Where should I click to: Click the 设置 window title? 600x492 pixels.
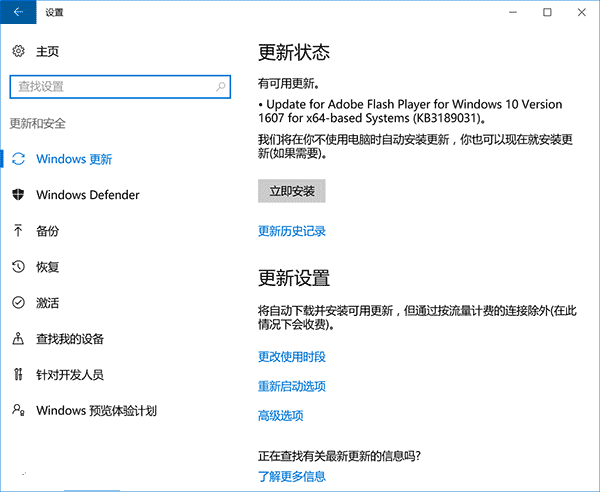(x=54, y=13)
